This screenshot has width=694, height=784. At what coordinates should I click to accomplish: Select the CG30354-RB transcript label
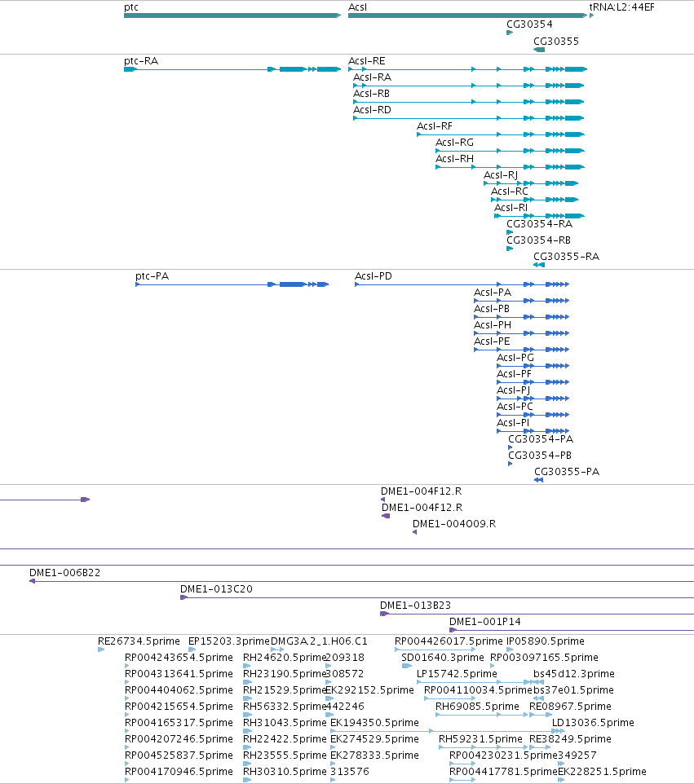click(539, 240)
